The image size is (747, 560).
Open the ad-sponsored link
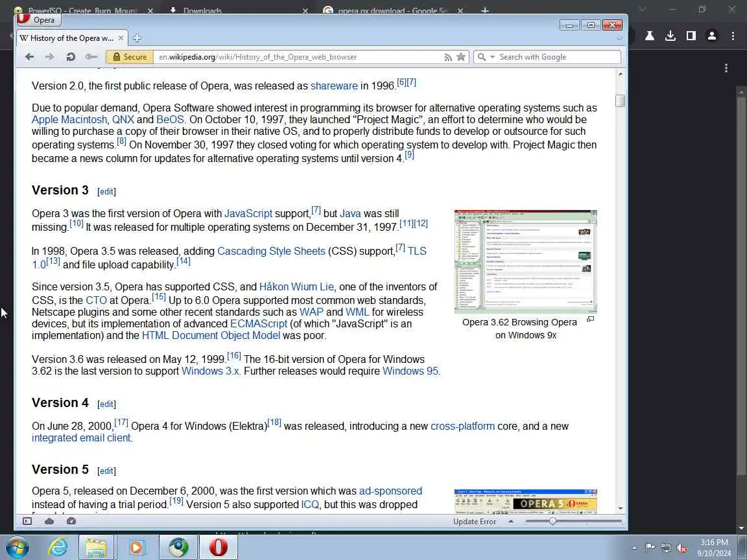[x=390, y=491]
